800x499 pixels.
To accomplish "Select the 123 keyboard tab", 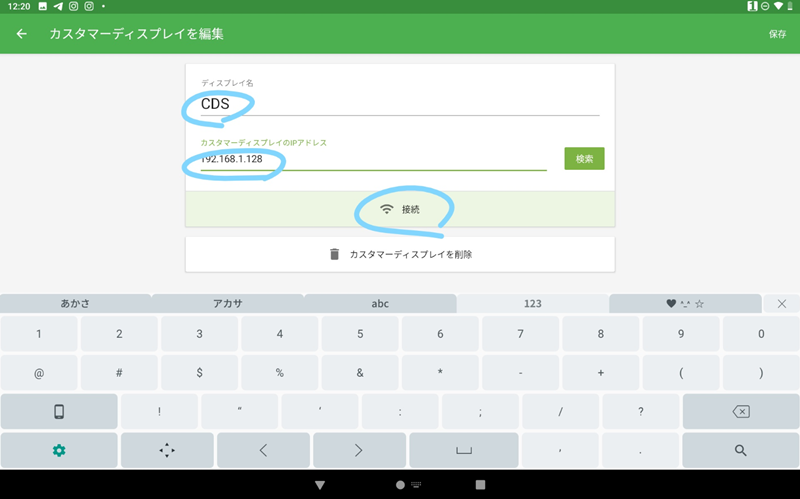I will [x=532, y=304].
